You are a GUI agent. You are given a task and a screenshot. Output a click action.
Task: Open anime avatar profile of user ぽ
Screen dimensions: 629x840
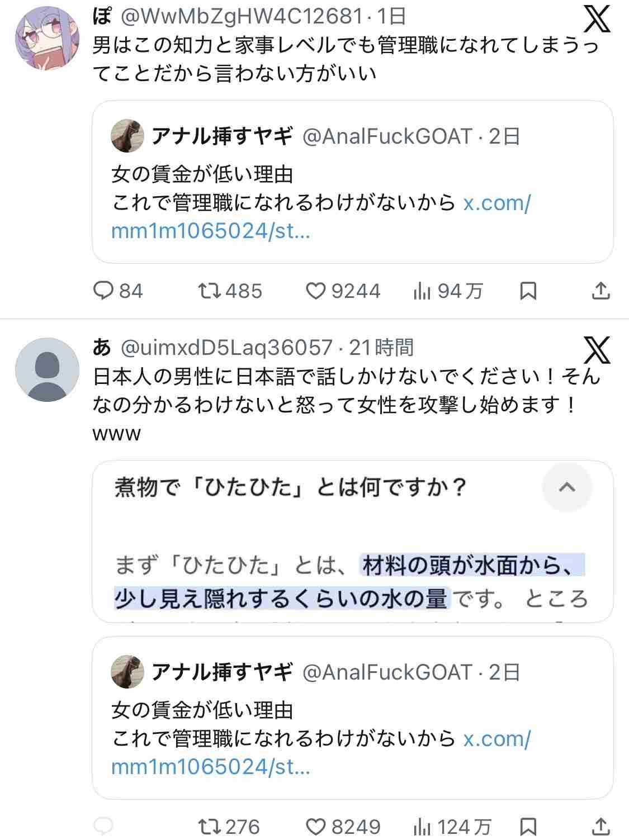point(46,39)
